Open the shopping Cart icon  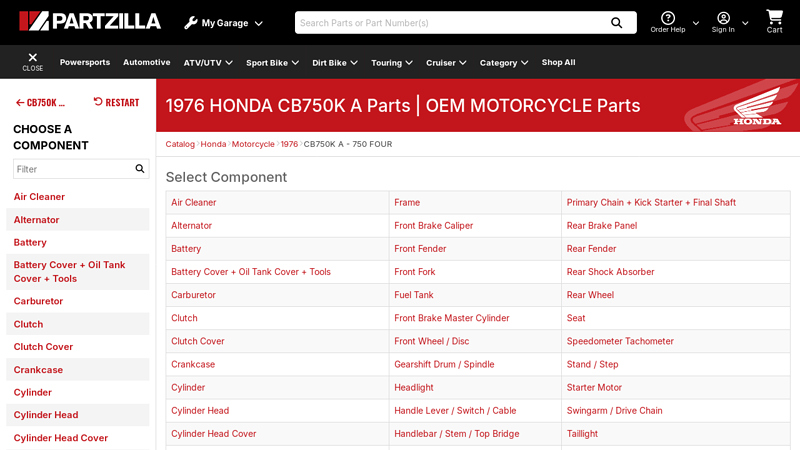tap(774, 17)
